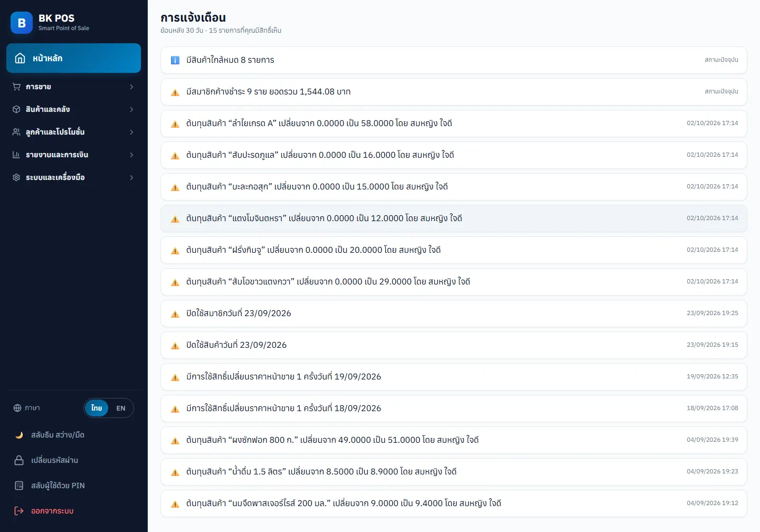
Task: Click the warning icon on overdue members notification
Action: 175,92
